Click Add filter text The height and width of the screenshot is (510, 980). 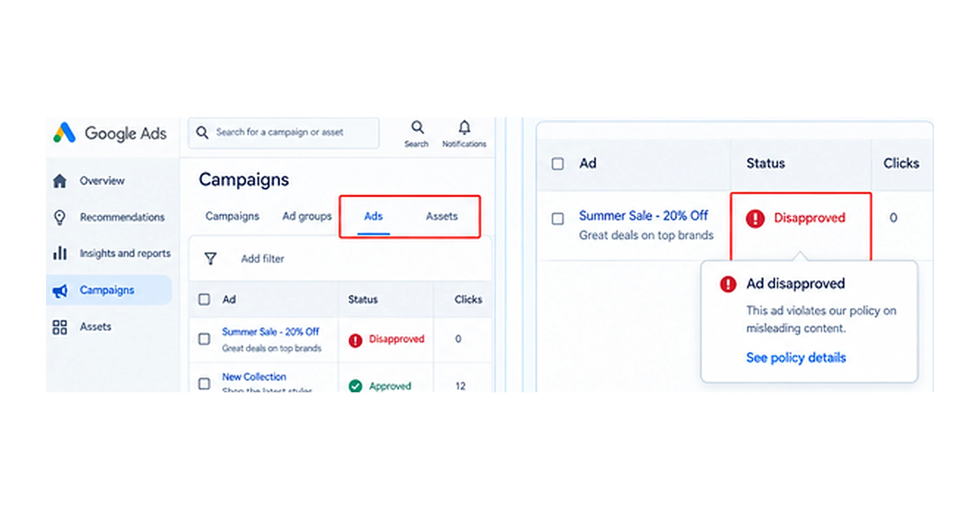coord(263,258)
